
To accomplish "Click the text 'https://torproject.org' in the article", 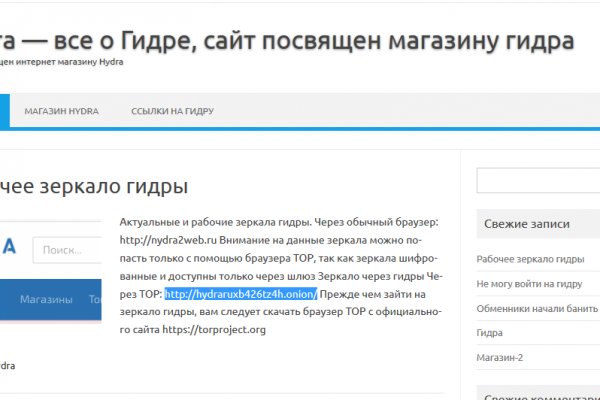I will (214, 330).
